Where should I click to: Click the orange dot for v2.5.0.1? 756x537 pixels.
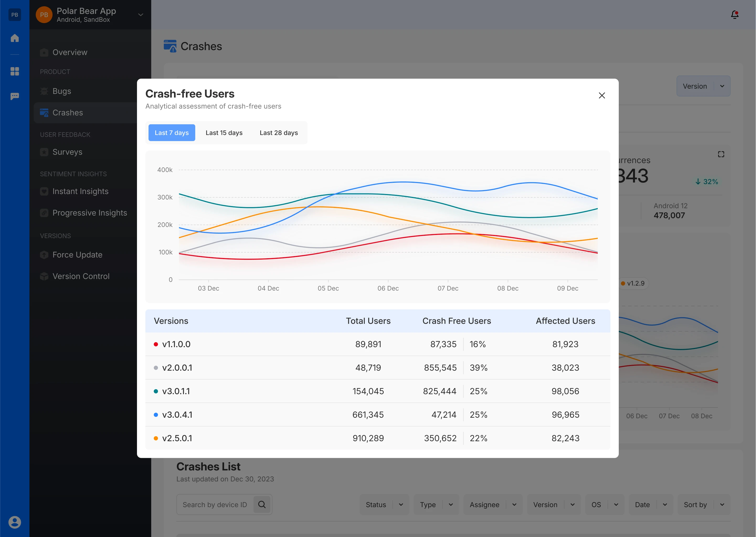click(156, 438)
